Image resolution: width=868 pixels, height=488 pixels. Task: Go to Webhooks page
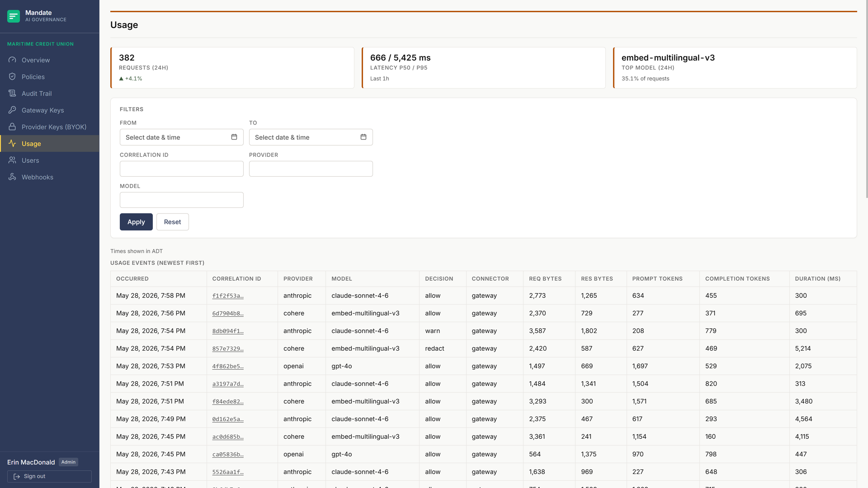pyautogui.click(x=50, y=177)
